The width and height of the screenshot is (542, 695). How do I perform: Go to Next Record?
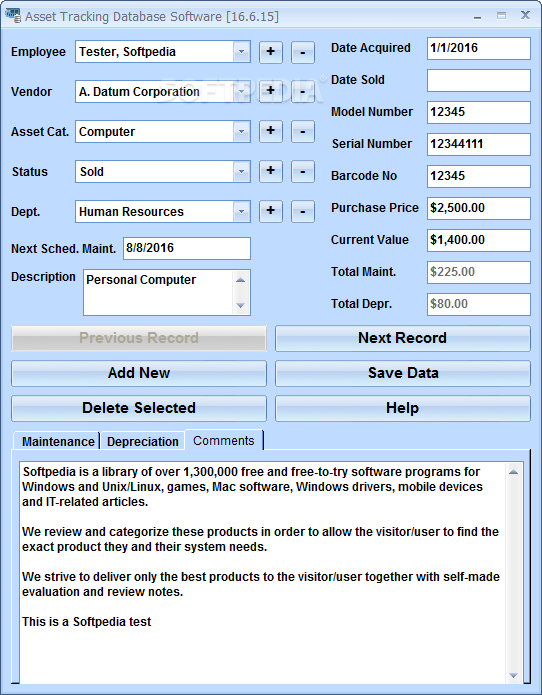402,338
